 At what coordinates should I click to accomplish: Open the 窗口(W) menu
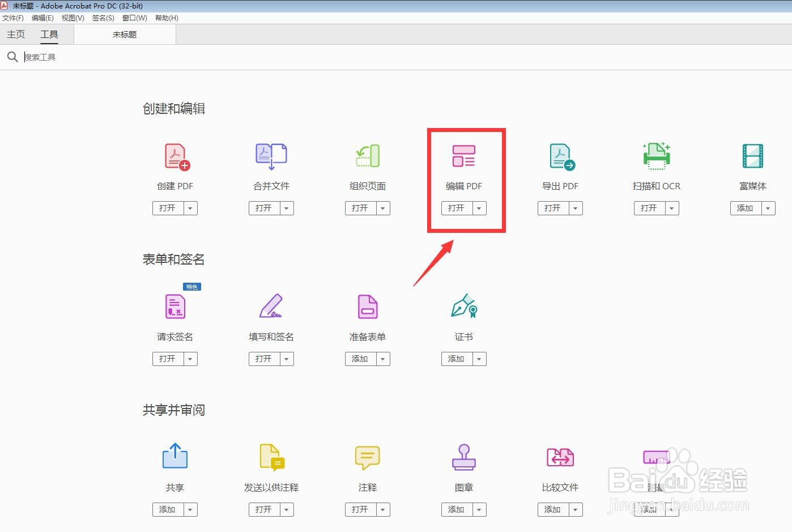pos(135,18)
